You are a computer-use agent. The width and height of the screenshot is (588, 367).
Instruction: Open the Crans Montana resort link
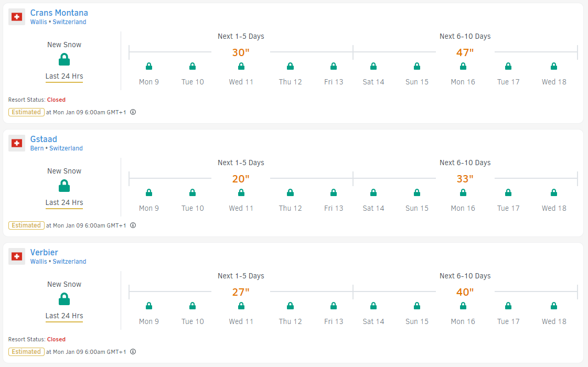point(59,13)
